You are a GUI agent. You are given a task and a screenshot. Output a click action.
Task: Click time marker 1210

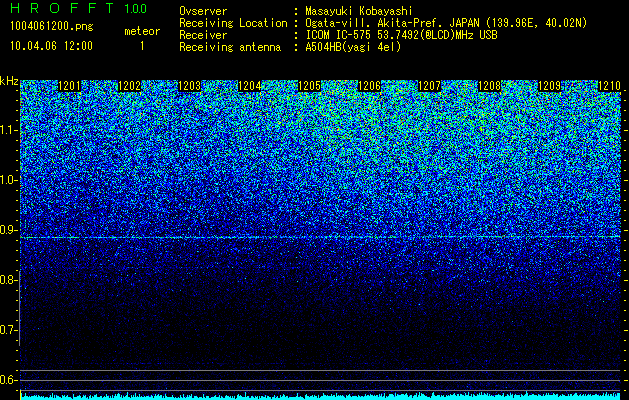click(x=609, y=86)
